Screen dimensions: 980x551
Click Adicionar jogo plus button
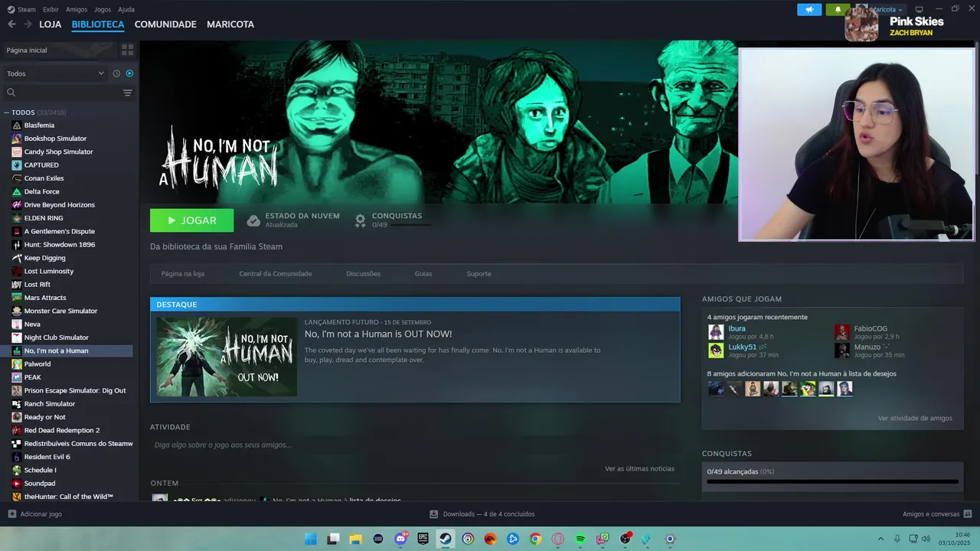click(x=11, y=514)
